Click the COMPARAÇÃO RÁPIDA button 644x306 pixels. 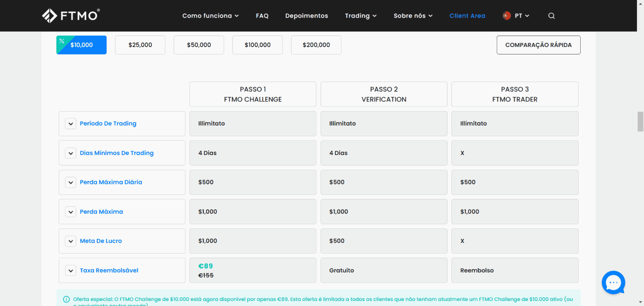[x=538, y=45]
